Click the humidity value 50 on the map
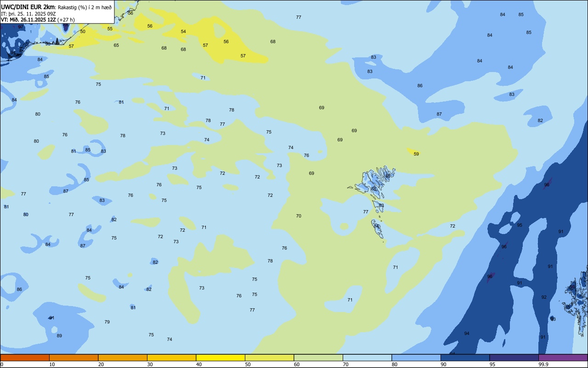This screenshot has width=588, height=368. pos(83,32)
